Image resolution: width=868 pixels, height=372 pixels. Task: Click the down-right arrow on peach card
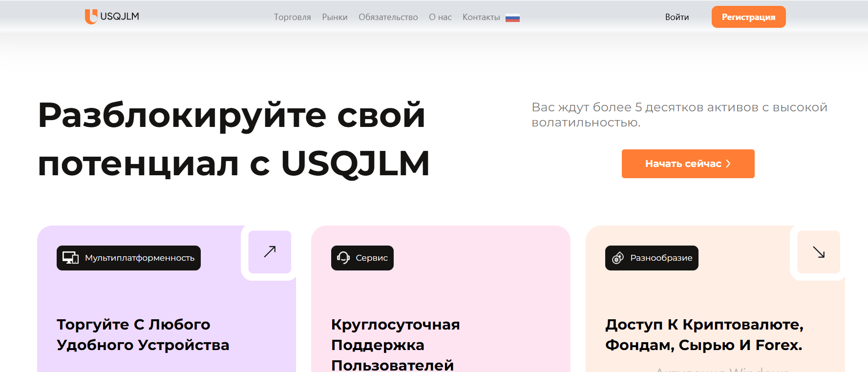[819, 252]
